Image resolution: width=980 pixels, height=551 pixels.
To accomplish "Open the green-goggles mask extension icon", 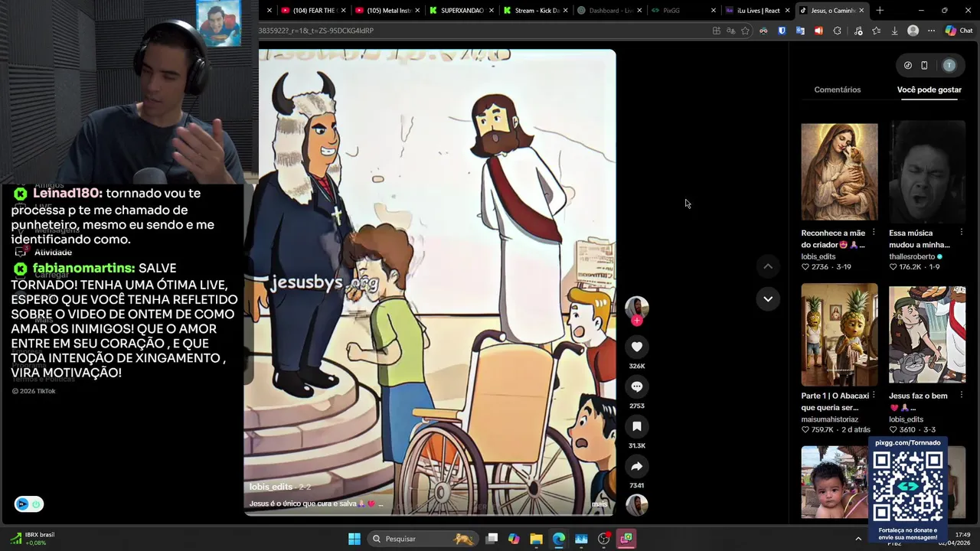I will coord(763,31).
